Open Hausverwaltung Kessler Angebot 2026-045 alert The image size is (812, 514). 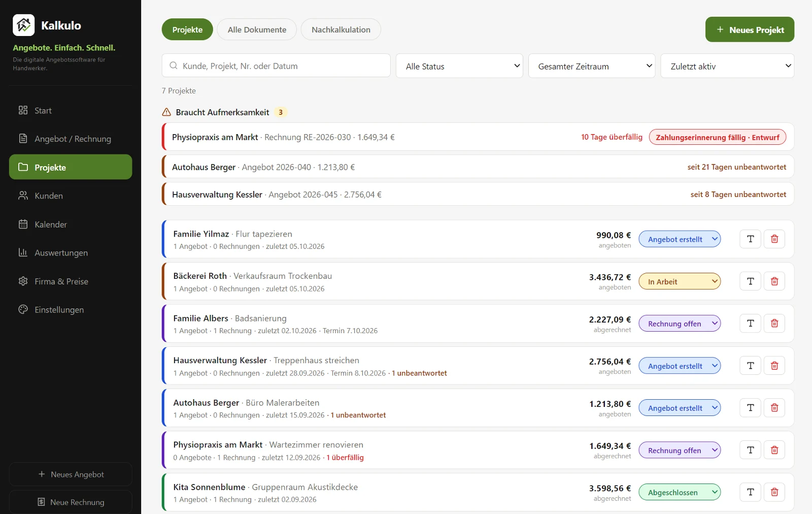(x=478, y=194)
